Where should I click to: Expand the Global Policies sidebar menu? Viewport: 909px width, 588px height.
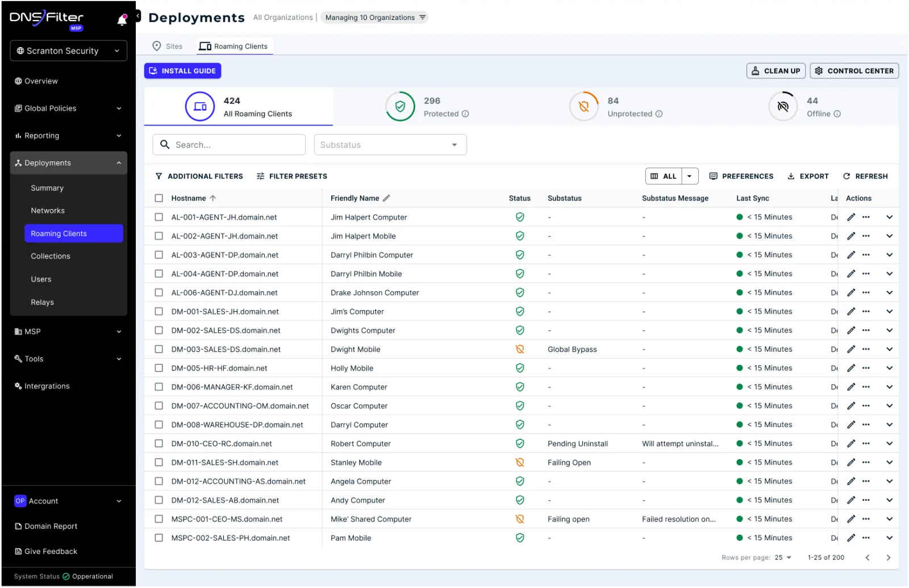pos(68,109)
